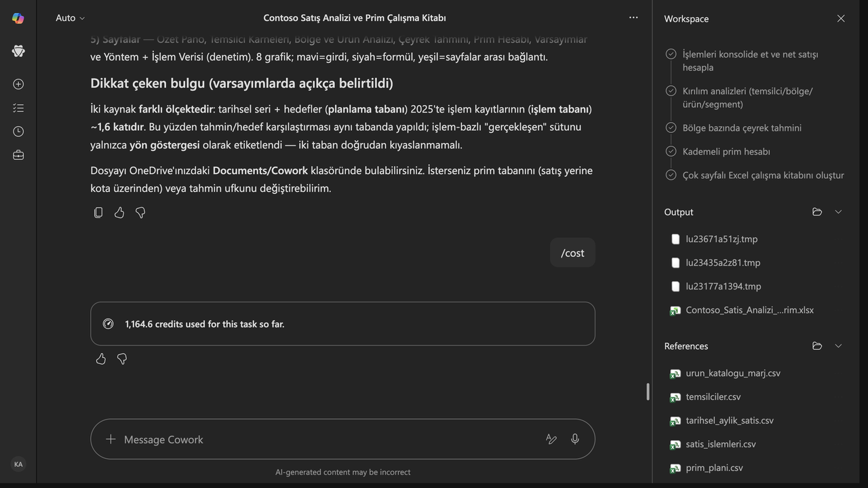Open the Output folder icon
The width and height of the screenshot is (868, 488).
[x=817, y=212]
